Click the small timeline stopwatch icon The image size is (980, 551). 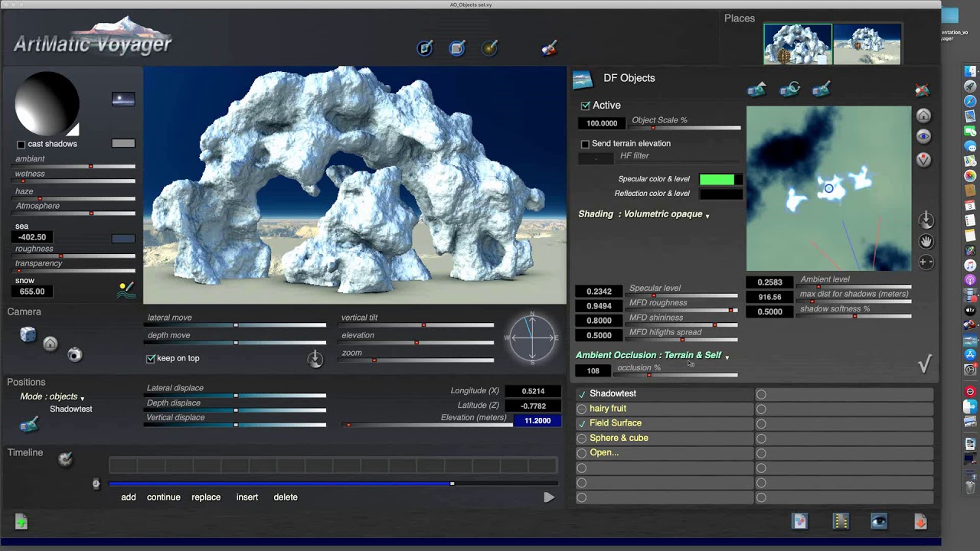(96, 484)
